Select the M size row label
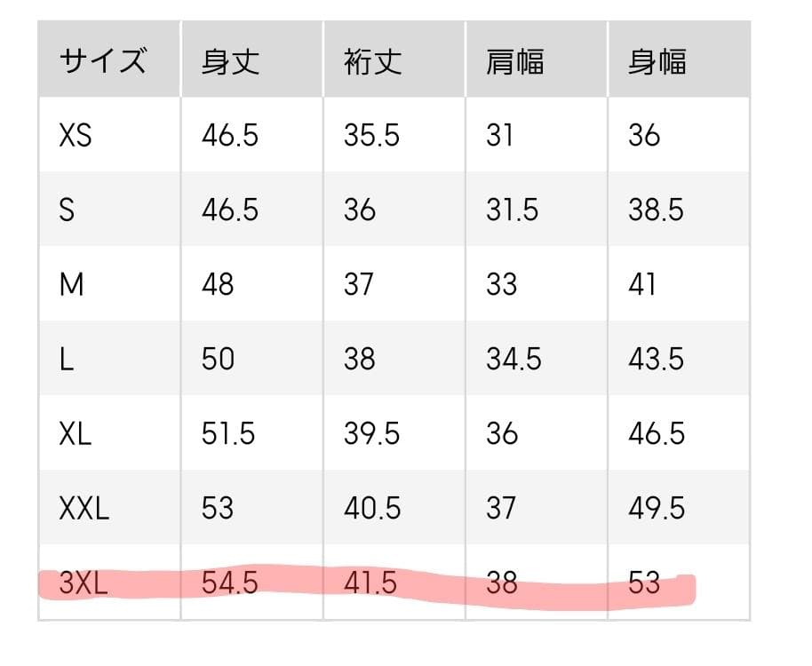 (x=70, y=284)
